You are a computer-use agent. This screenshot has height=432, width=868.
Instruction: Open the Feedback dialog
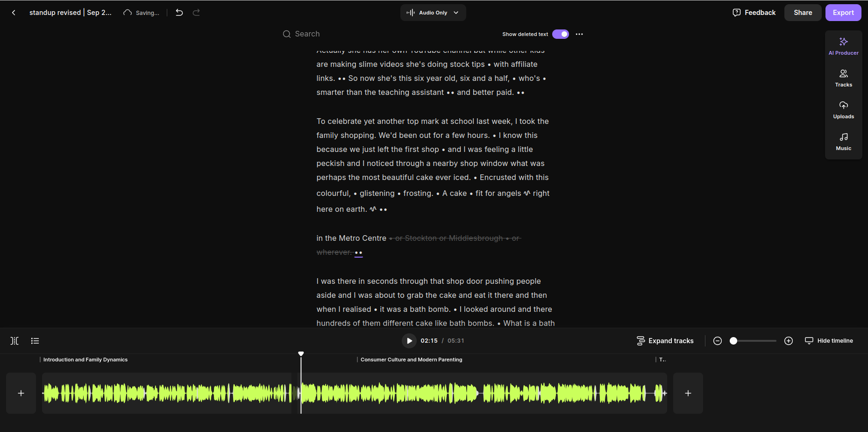tap(754, 13)
